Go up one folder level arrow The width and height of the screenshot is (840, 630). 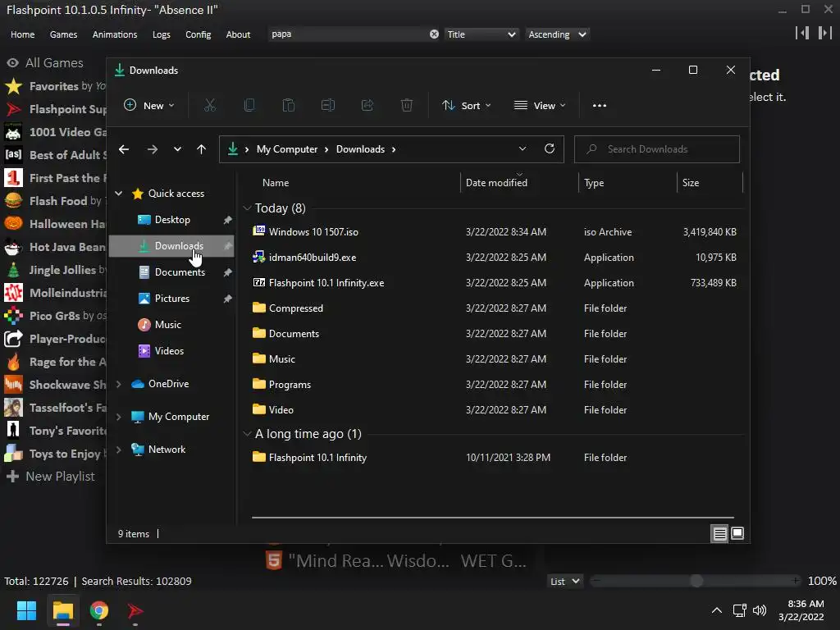pos(202,149)
